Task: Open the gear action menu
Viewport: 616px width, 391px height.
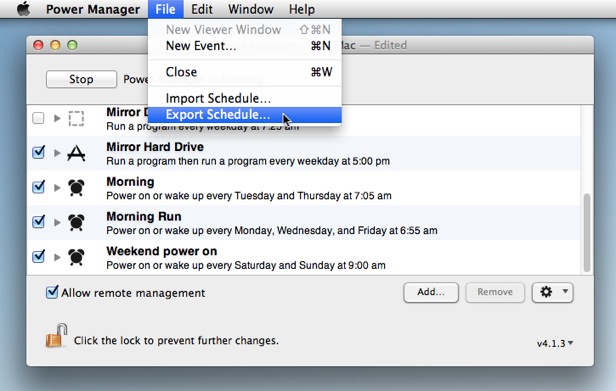Action: (553, 292)
